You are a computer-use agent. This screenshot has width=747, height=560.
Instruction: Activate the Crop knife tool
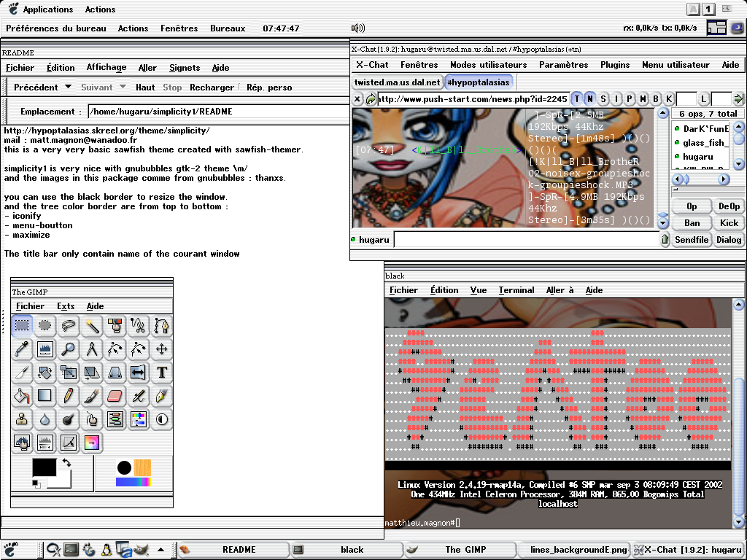click(22, 373)
